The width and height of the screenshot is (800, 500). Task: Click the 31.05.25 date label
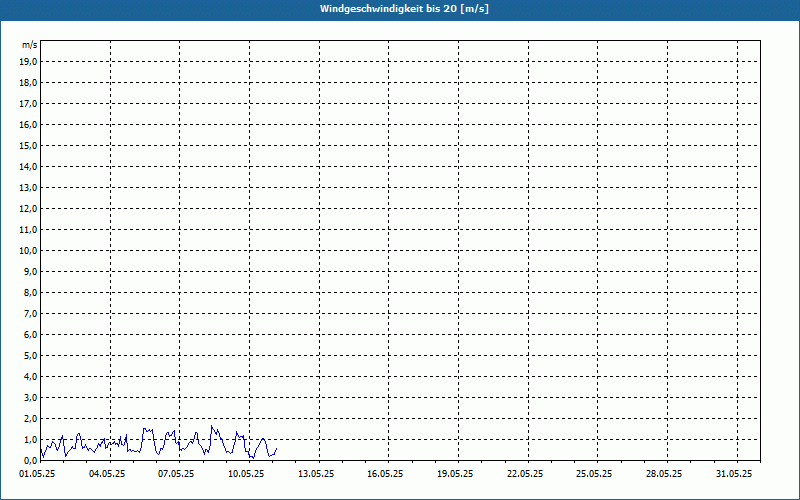(x=734, y=474)
